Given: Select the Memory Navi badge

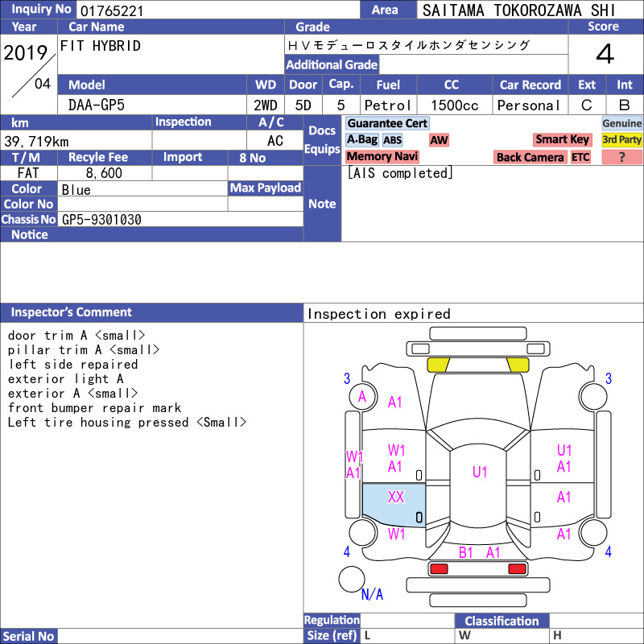Looking at the screenshot, I should 382,156.
